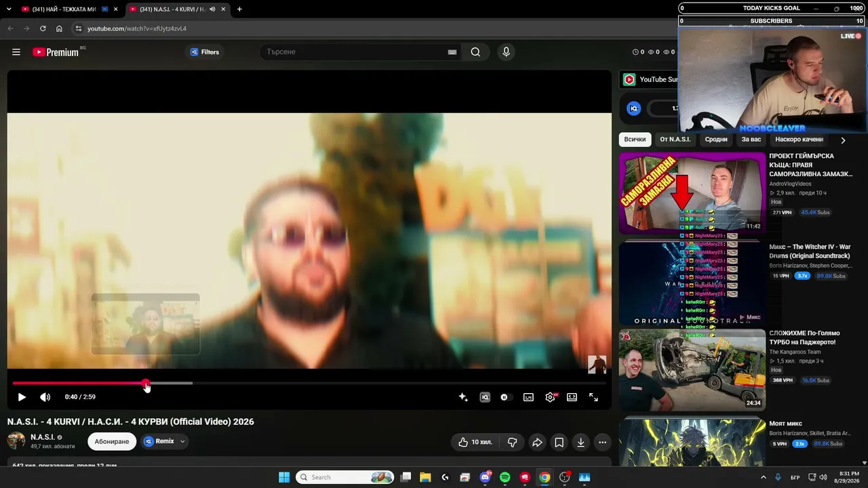Image resolution: width=868 pixels, height=488 pixels.
Task: Select the От N.A.S.I. filter chip
Action: click(675, 140)
